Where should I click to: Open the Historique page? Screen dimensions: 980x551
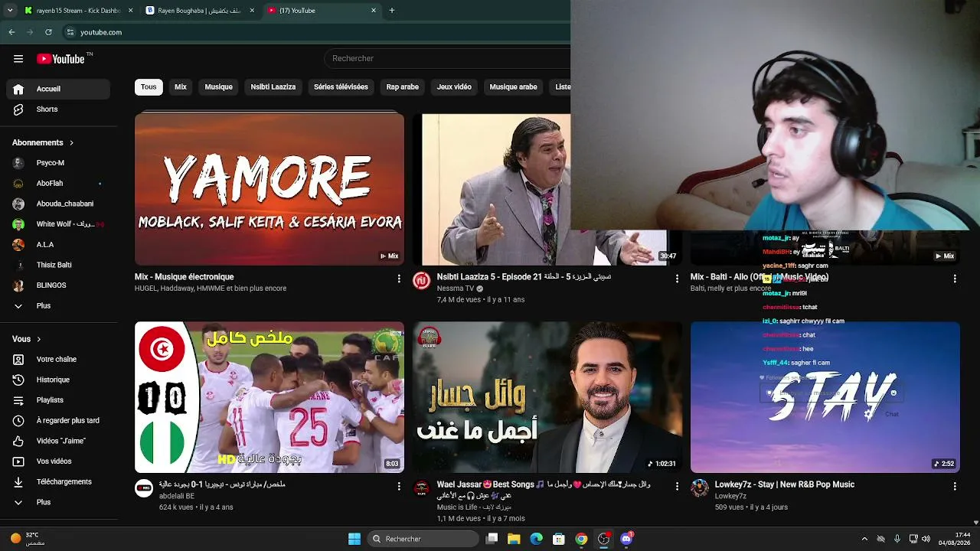58,380
